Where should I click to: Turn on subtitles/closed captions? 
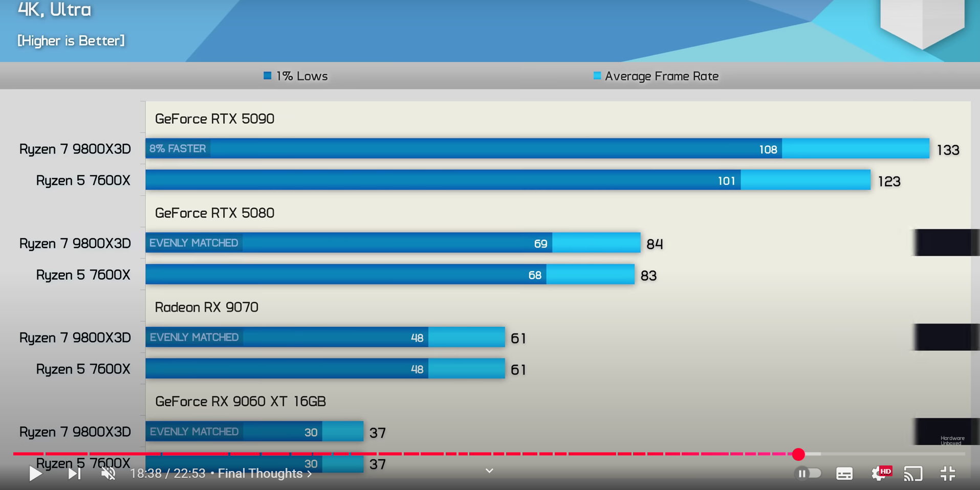click(x=844, y=474)
